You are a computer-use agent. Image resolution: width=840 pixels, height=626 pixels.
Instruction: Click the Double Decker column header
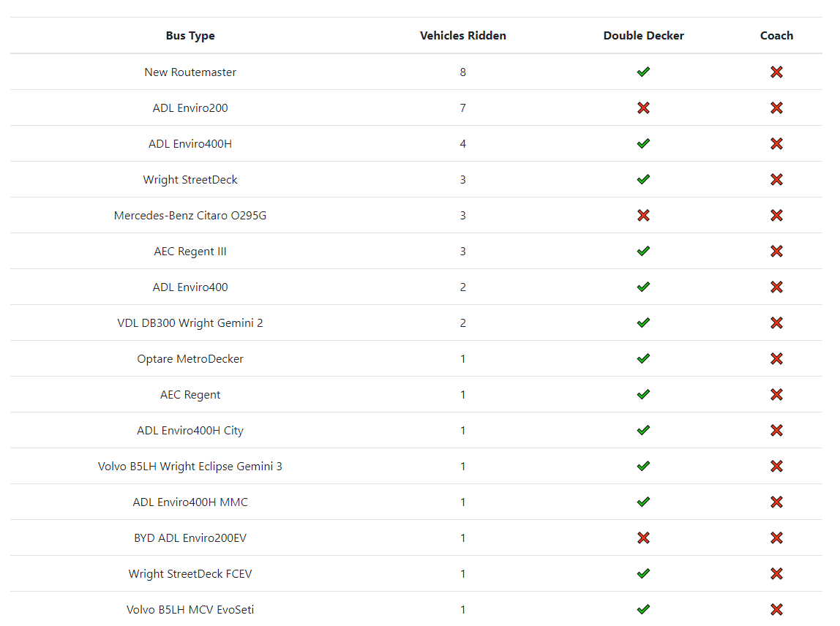[643, 36]
